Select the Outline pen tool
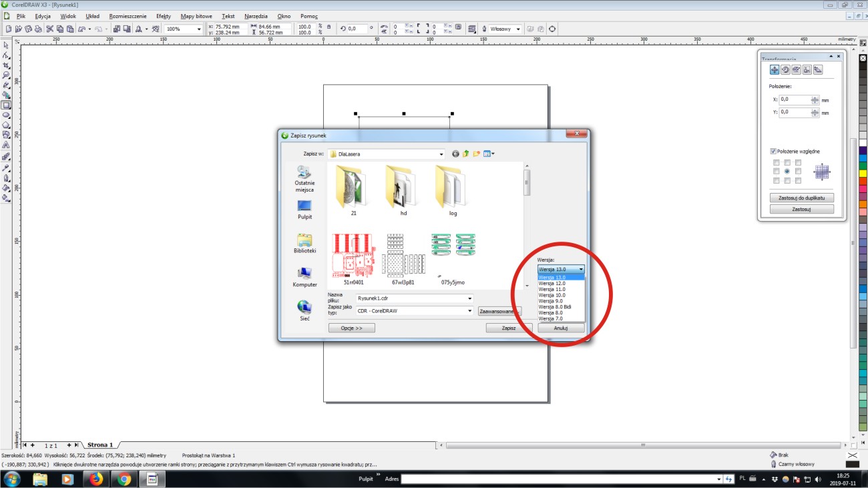The image size is (868, 488). [6, 178]
